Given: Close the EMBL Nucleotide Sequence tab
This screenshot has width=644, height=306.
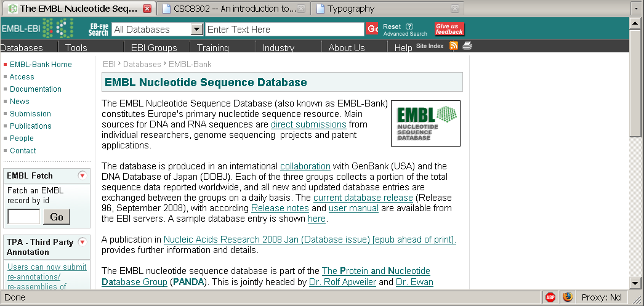Looking at the screenshot, I should click(147, 9).
